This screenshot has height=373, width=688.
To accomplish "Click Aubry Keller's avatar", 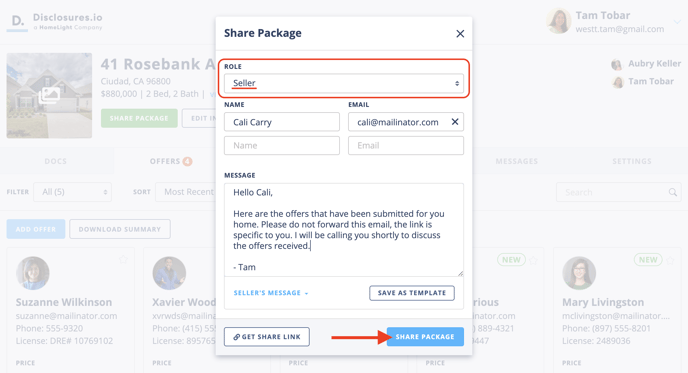I will pos(617,65).
